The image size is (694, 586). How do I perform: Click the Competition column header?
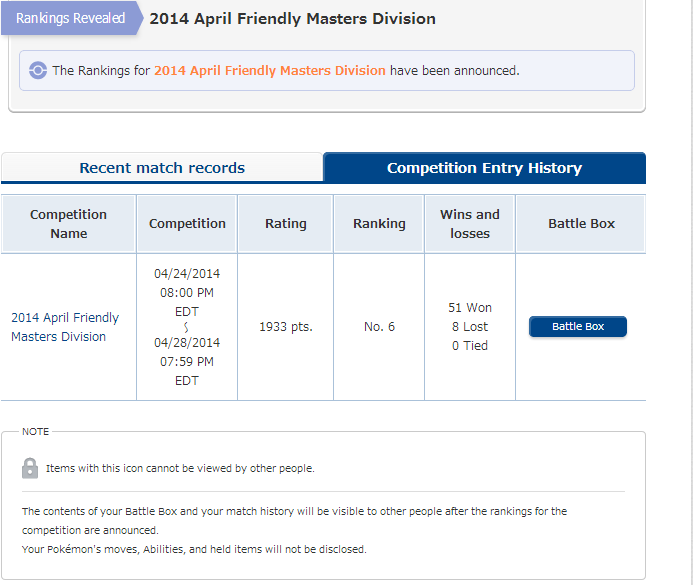point(187,224)
